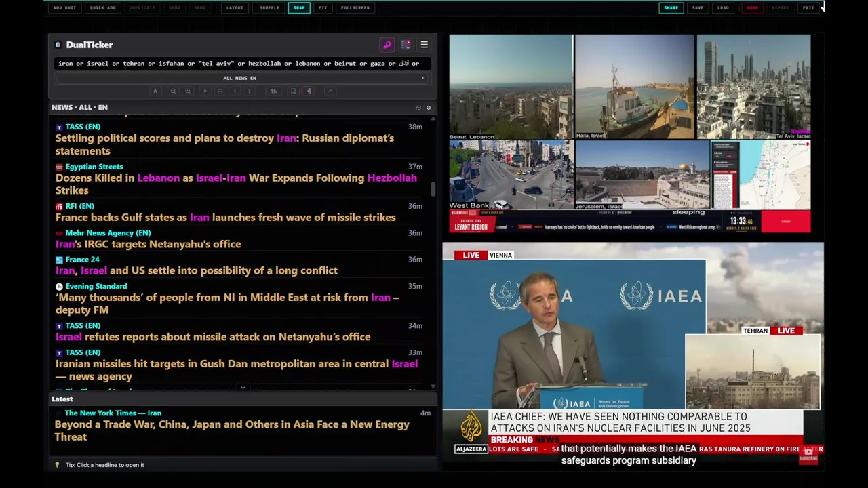Screen dimensions: 868x488
Task: Select the Haifa, Israel camera feed
Action: click(x=634, y=87)
